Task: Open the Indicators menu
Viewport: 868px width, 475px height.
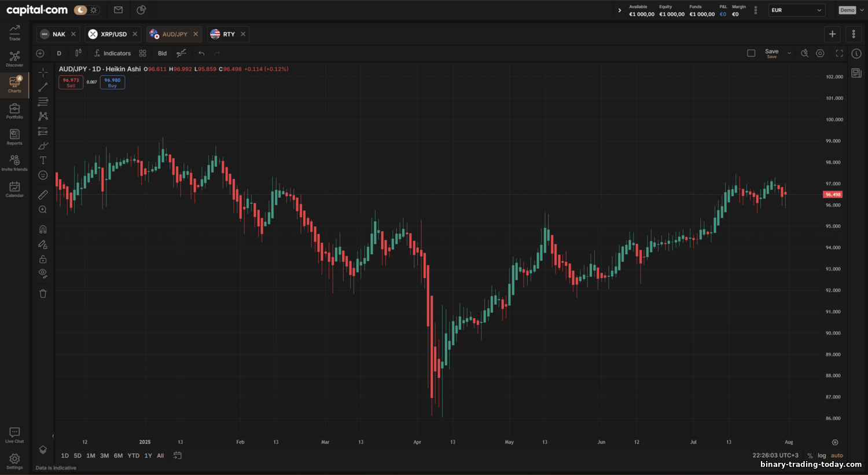Action: click(112, 53)
